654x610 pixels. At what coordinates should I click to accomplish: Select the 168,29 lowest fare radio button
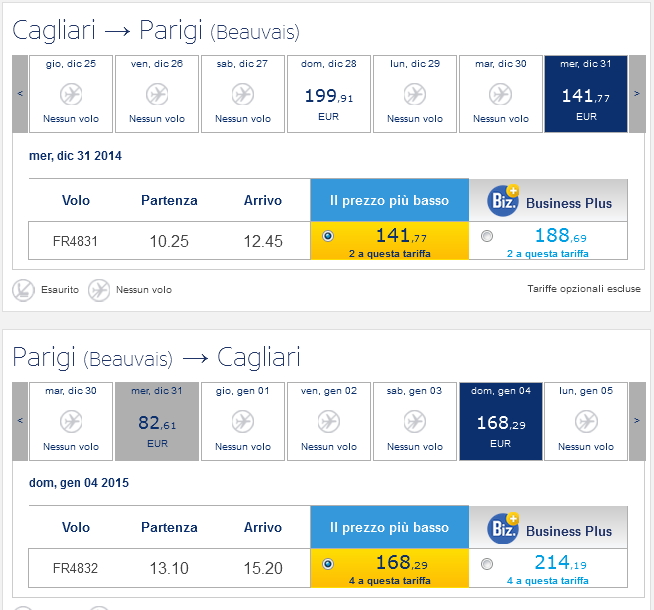point(329,564)
